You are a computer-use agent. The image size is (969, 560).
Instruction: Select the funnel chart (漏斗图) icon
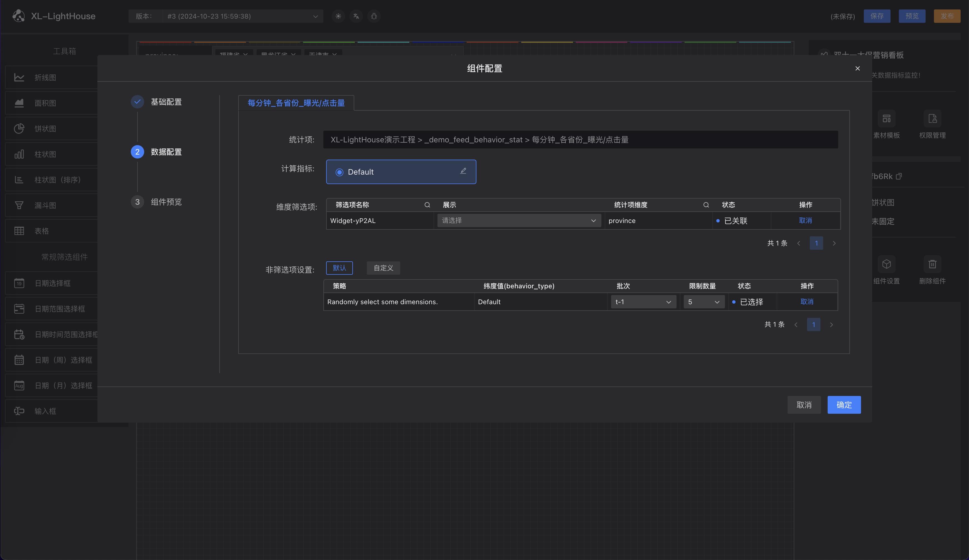19,205
